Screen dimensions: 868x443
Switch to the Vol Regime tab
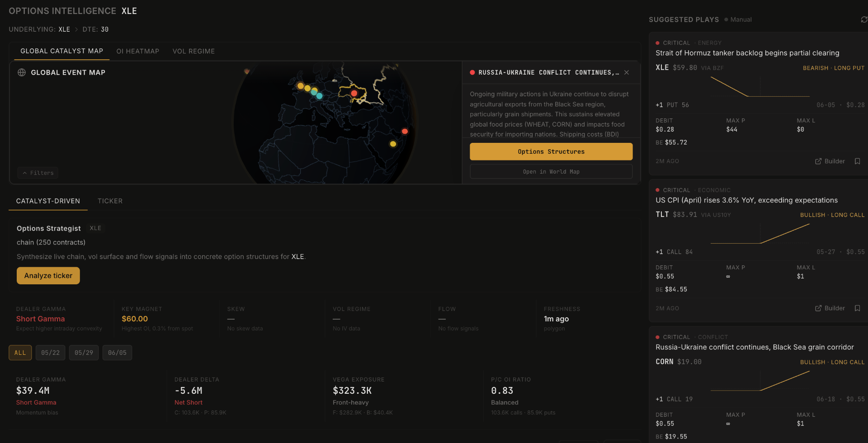193,51
